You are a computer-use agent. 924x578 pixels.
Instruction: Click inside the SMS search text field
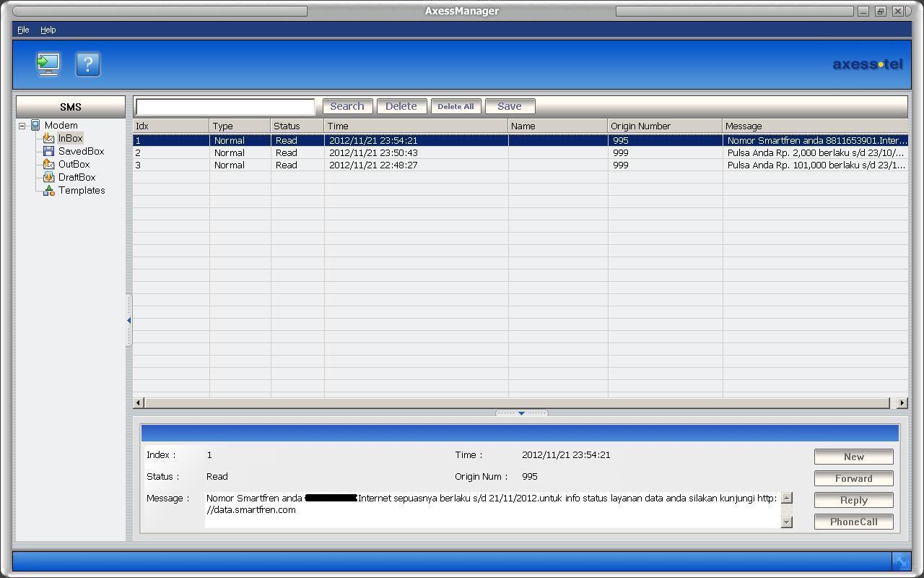pyautogui.click(x=225, y=106)
